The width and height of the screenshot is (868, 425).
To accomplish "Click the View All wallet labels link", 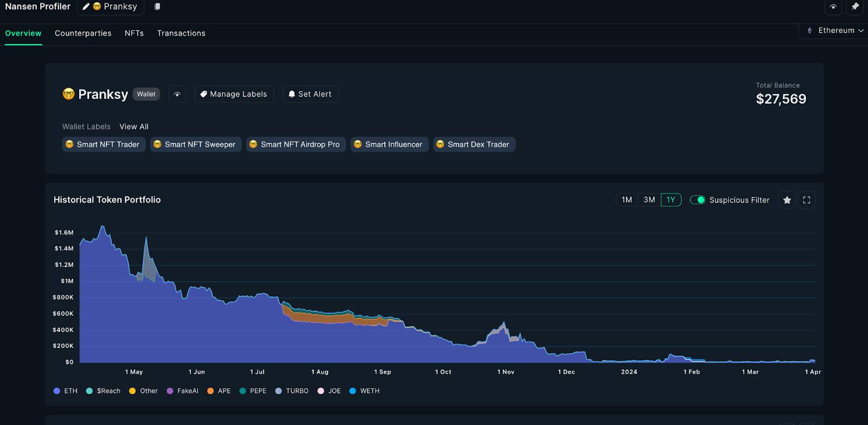I will (134, 126).
